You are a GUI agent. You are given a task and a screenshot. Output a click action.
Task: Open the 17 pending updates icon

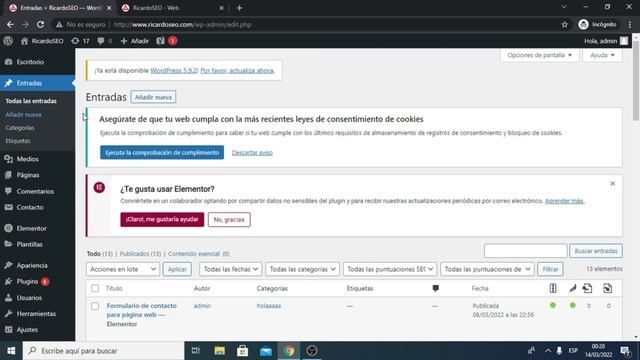tap(80, 41)
